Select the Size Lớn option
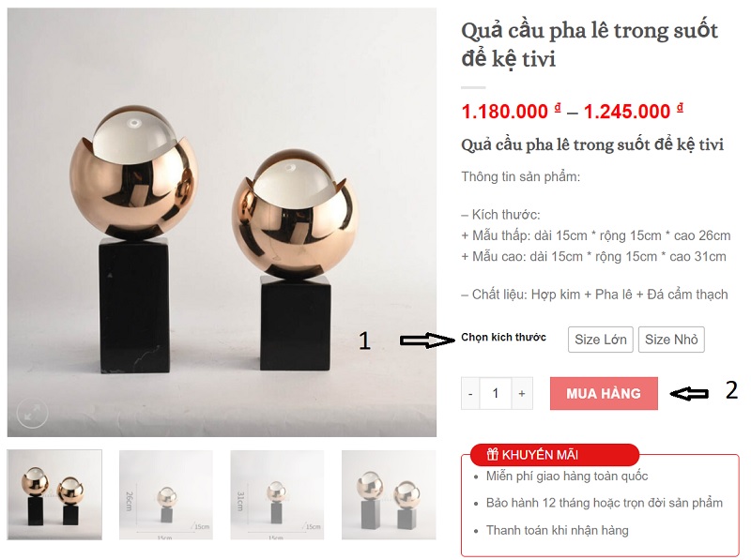This screenshot has height=560, width=751. (x=601, y=340)
